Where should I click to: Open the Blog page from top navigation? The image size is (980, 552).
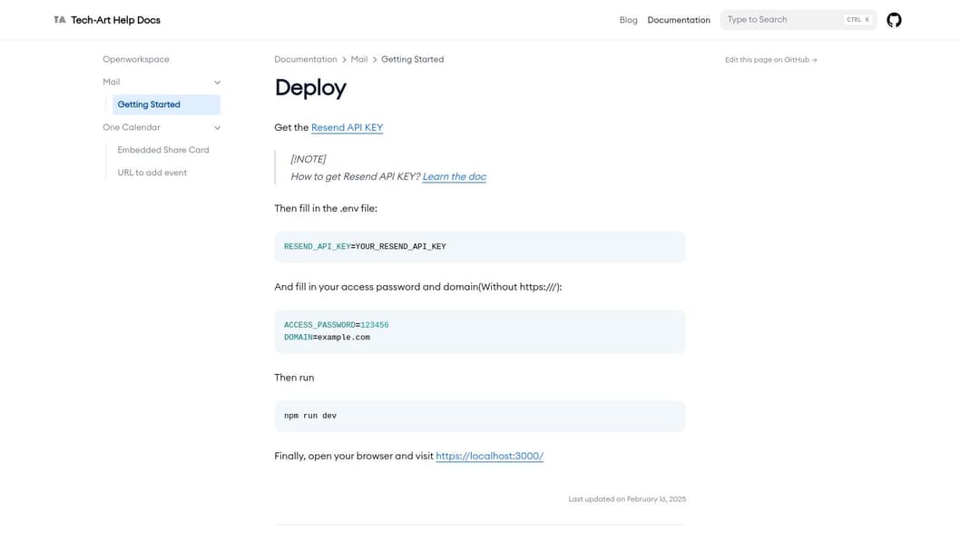click(628, 20)
